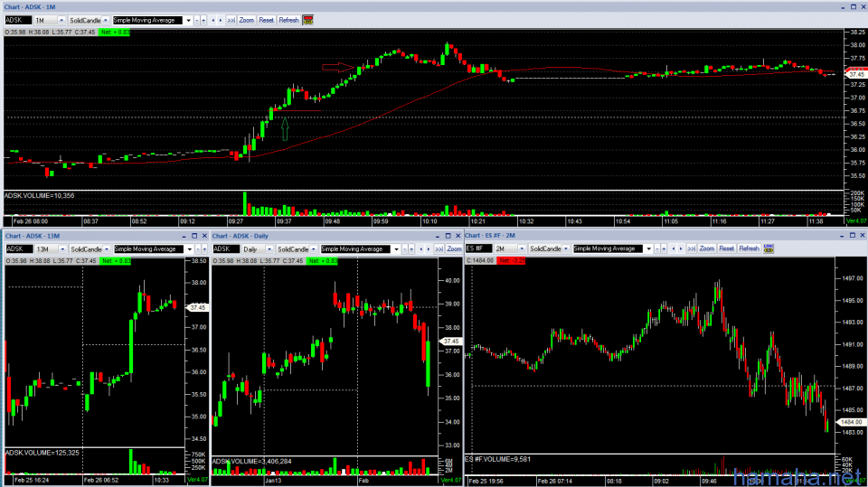Jump to latest bar in ADSK 1M chart
The height and width of the screenshot is (487, 868).
(x=231, y=20)
